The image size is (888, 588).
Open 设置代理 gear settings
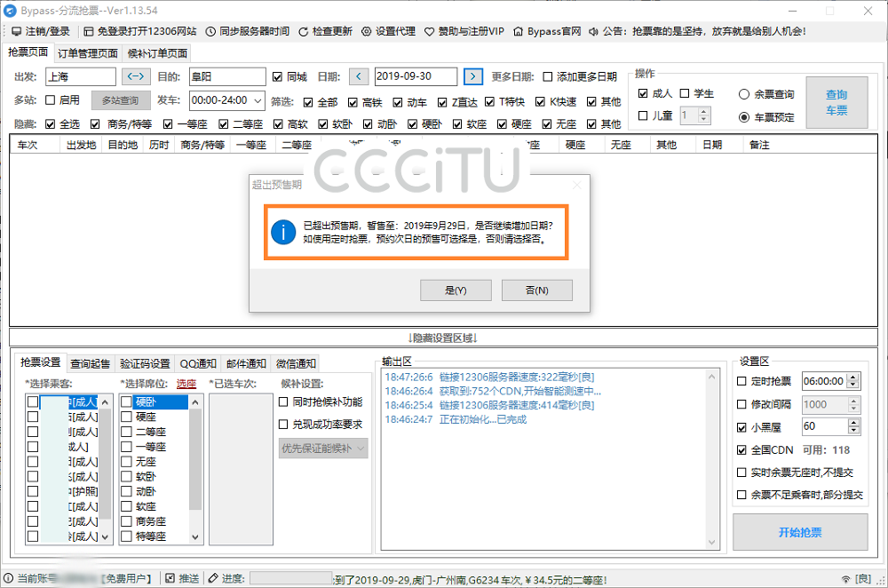coord(368,31)
